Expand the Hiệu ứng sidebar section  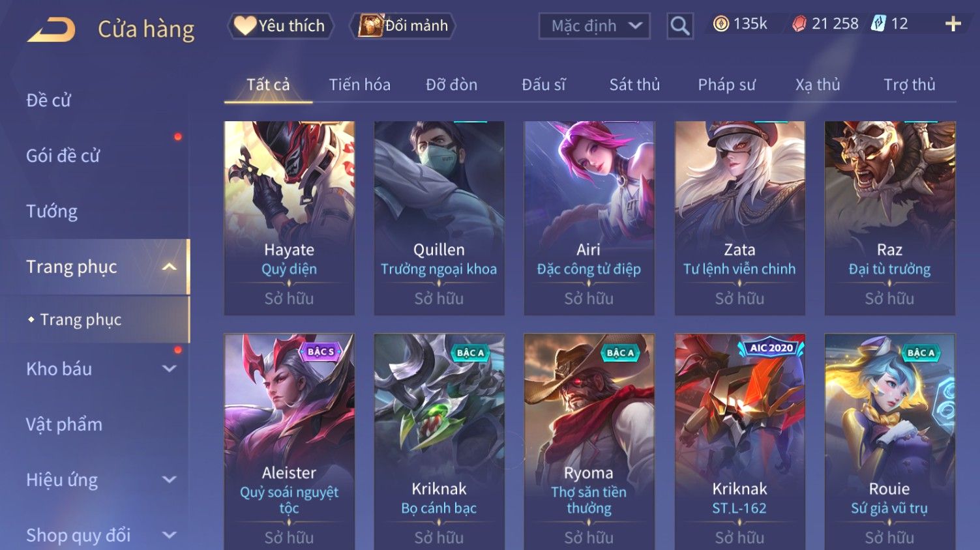tap(169, 480)
